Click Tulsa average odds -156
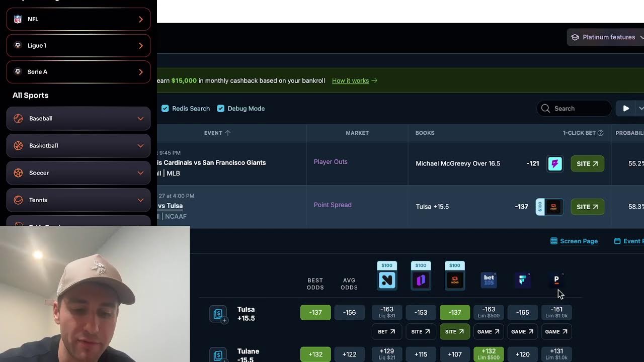 (x=349, y=312)
